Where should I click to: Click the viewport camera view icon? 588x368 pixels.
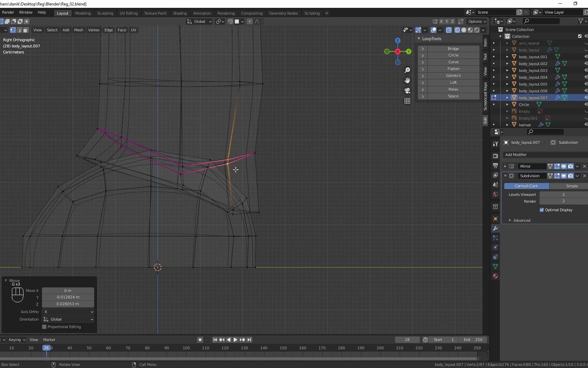pyautogui.click(x=407, y=91)
